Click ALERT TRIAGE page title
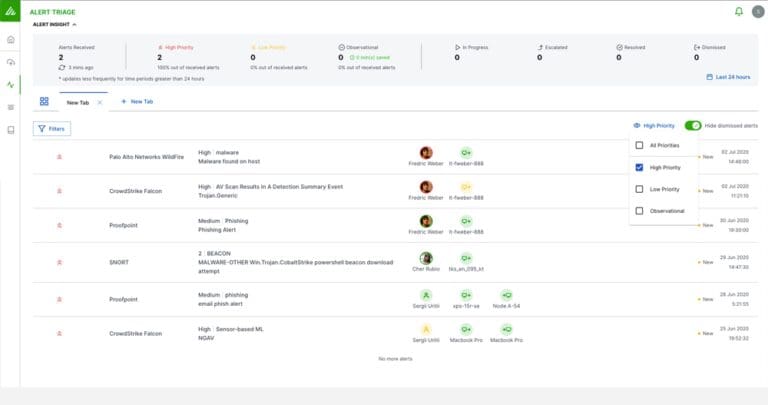Image resolution: width=768 pixels, height=405 pixels. (52, 12)
